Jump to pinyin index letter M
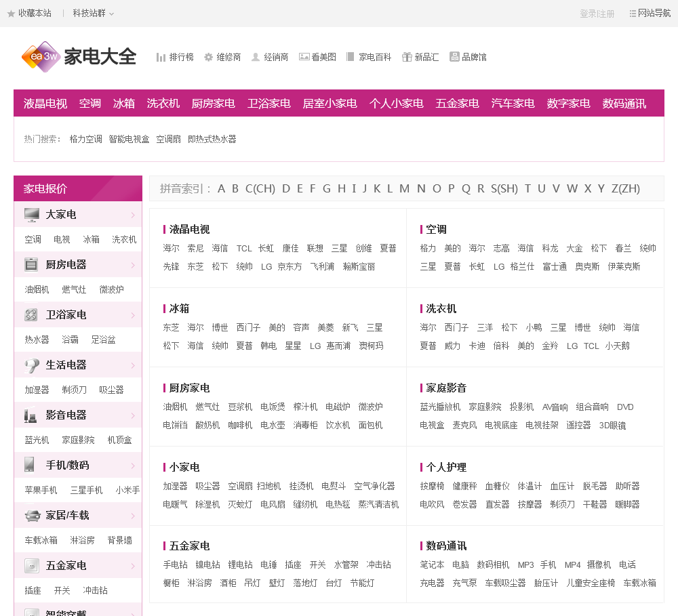The width and height of the screenshot is (678, 616). click(404, 188)
